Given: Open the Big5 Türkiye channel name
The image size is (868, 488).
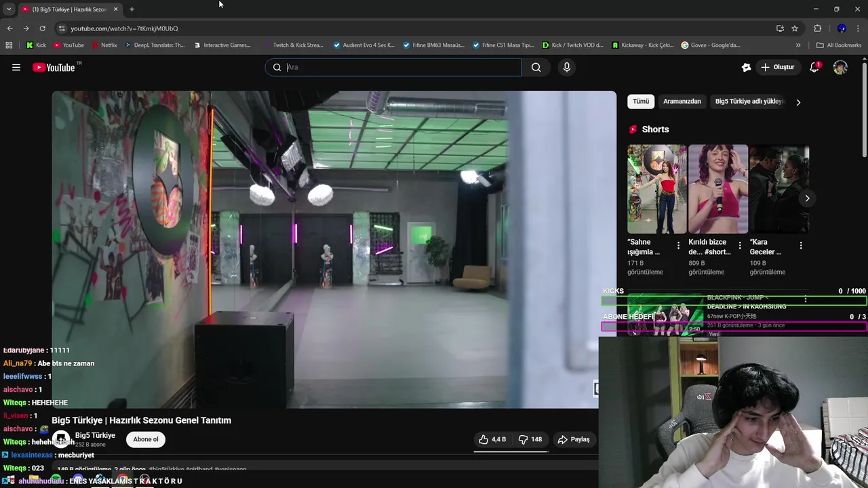Looking at the screenshot, I should pyautogui.click(x=95, y=435).
